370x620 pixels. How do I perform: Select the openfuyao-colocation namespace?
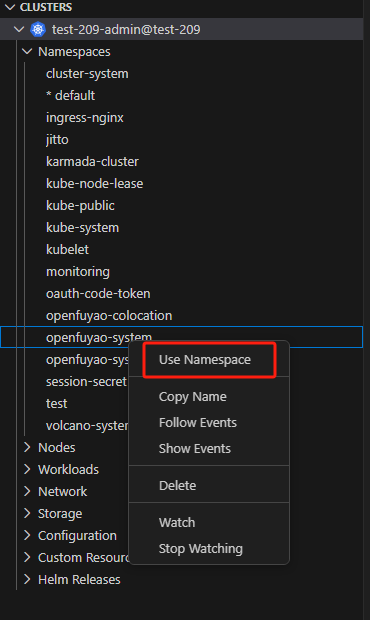tap(109, 316)
